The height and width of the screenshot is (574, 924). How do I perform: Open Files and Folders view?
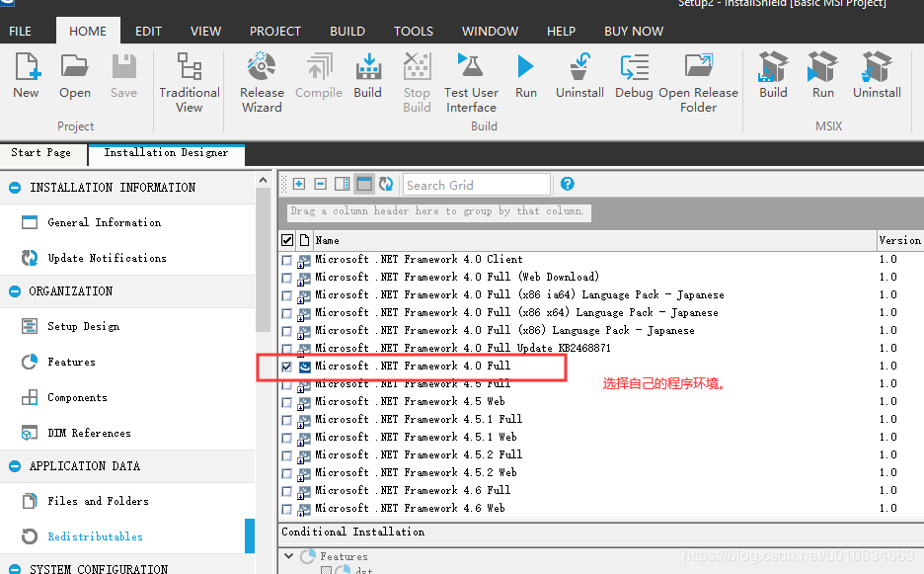[x=98, y=501]
